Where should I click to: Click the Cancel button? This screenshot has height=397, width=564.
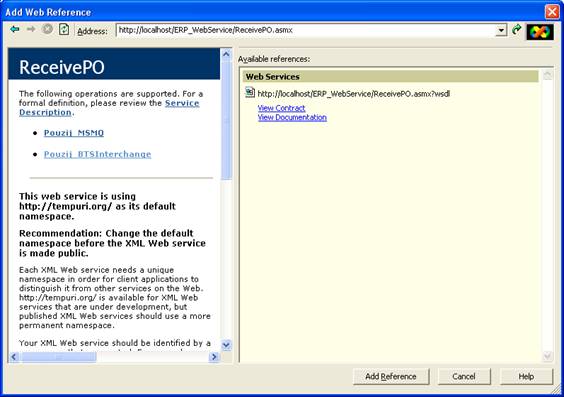coord(464,377)
